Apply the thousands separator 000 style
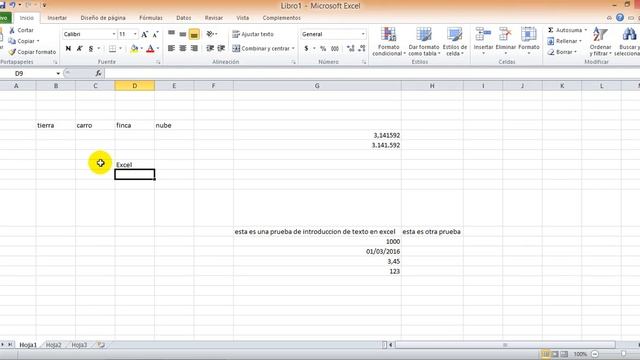640x360 pixels. point(335,49)
